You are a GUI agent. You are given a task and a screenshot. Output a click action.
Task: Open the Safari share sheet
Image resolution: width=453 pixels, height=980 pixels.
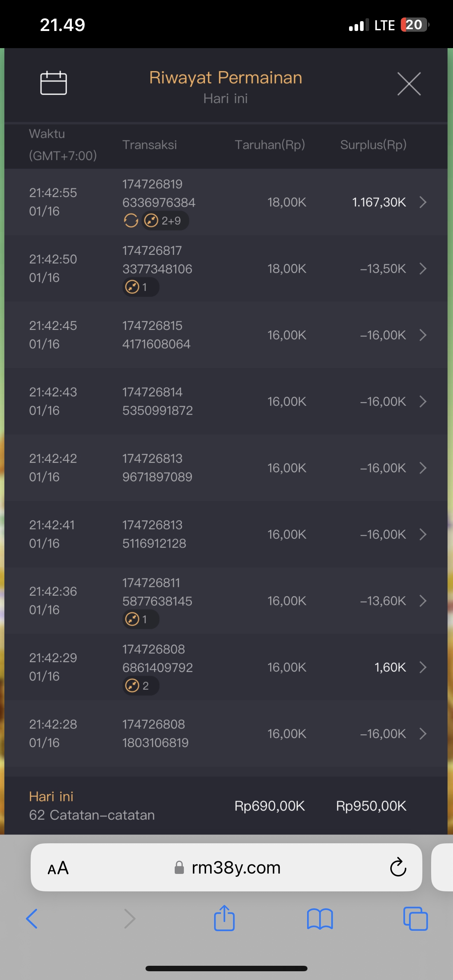tap(224, 918)
